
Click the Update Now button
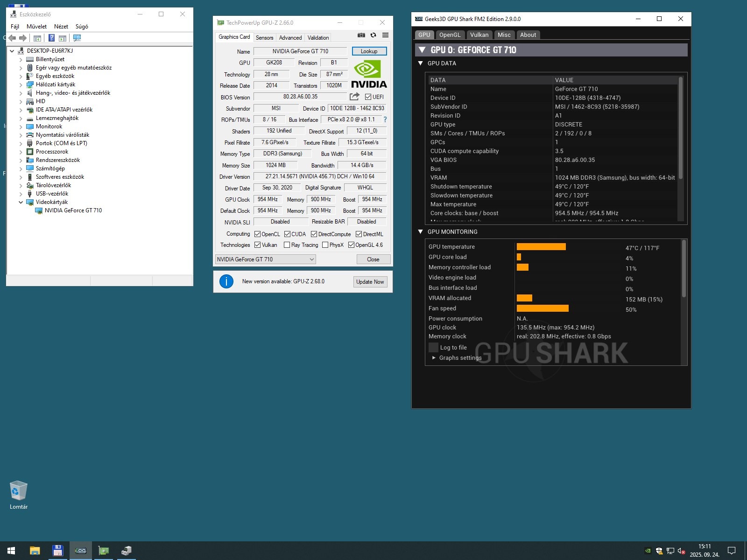click(x=370, y=282)
